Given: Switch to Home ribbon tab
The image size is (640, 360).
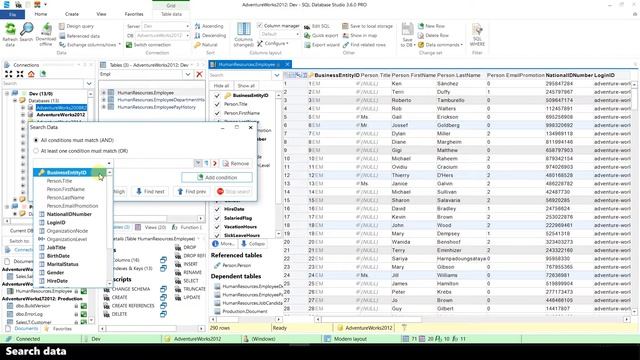Looking at the screenshot, I should (x=41, y=14).
